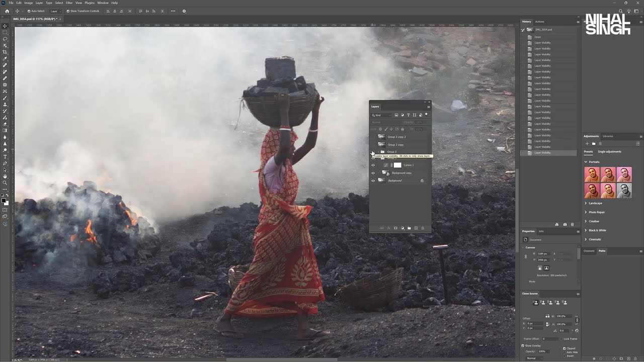This screenshot has height=362, width=644.
Task: Expand Black & White presets section
Action: point(586,230)
